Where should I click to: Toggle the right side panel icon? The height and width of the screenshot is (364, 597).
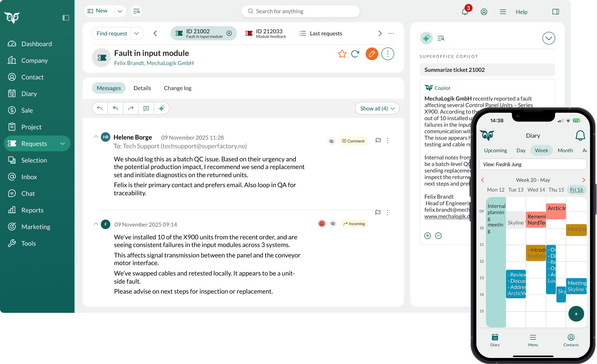click(555, 12)
